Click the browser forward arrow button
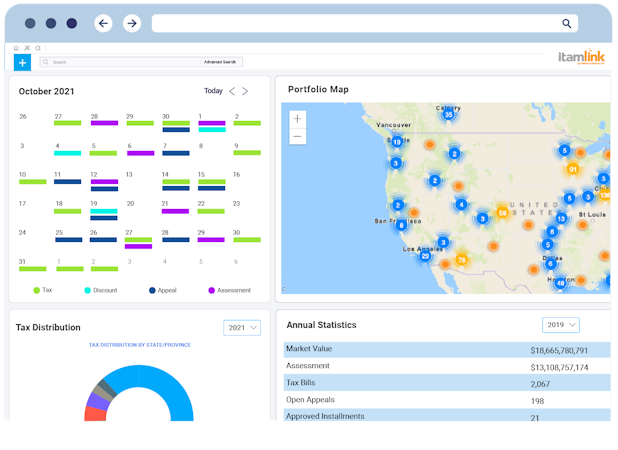This screenshot has width=618, height=450. coord(132,23)
